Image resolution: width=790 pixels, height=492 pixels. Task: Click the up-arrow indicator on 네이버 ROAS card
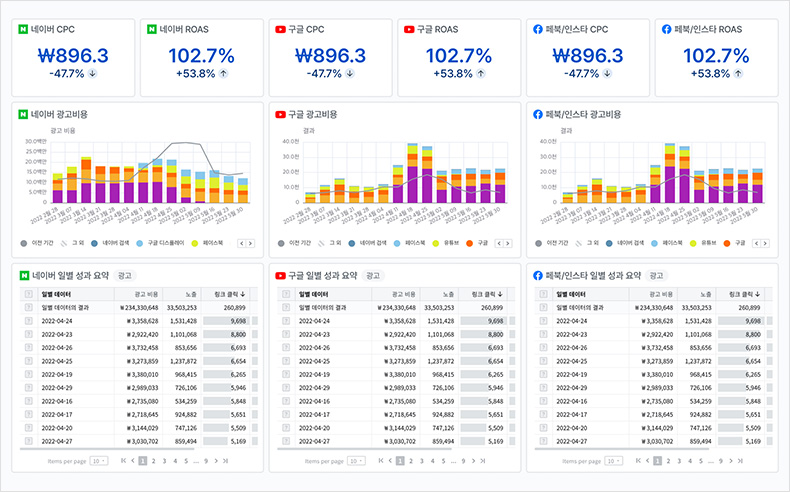pyautogui.click(x=223, y=74)
